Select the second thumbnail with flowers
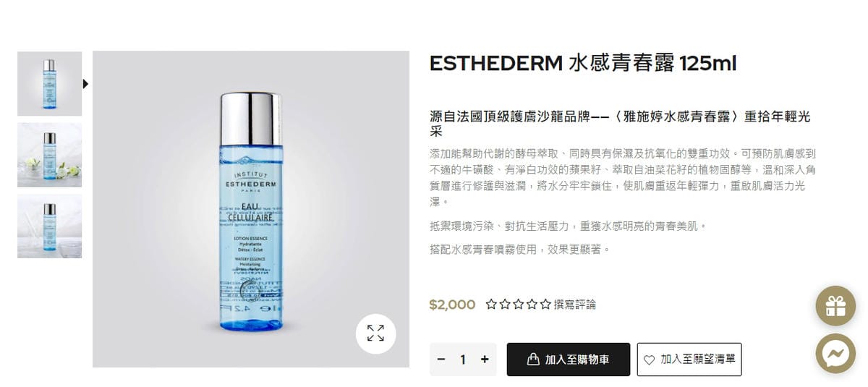The height and width of the screenshot is (387, 868). pos(49,155)
